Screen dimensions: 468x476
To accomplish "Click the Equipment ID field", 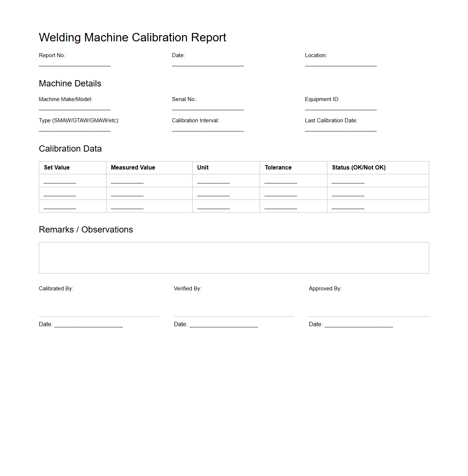I will (340, 108).
